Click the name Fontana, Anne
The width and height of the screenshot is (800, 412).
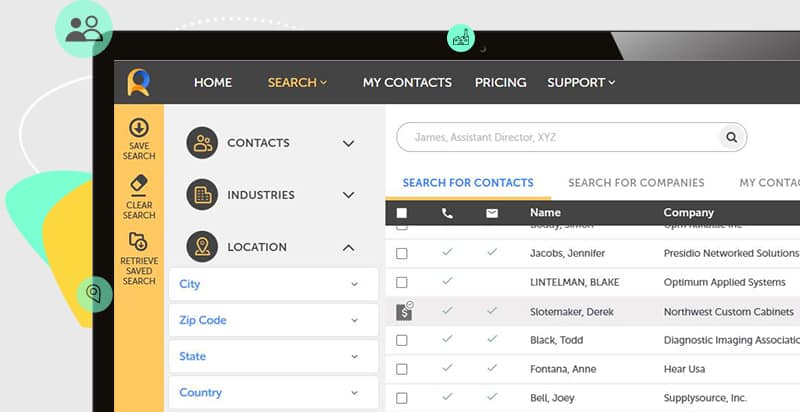[x=563, y=369]
